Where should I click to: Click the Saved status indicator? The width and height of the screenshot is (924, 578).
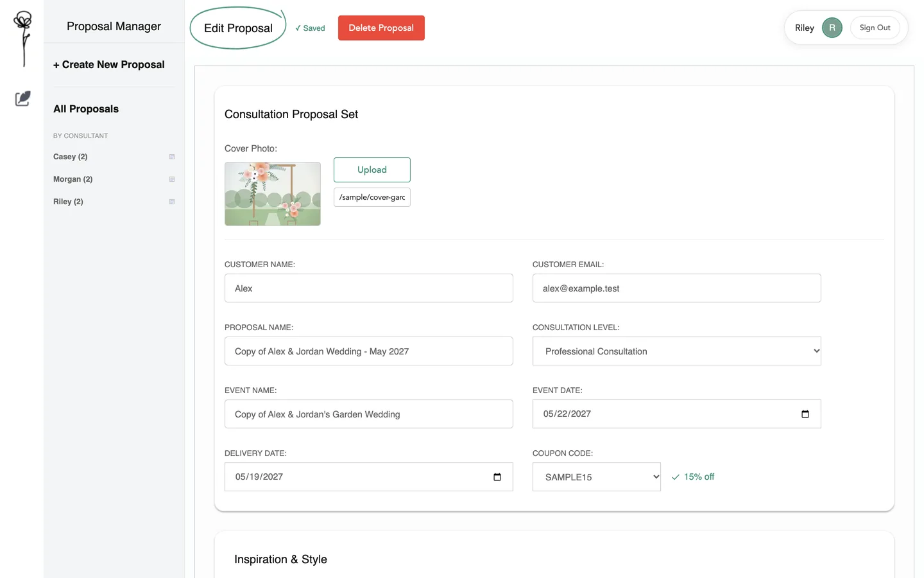pyautogui.click(x=310, y=28)
